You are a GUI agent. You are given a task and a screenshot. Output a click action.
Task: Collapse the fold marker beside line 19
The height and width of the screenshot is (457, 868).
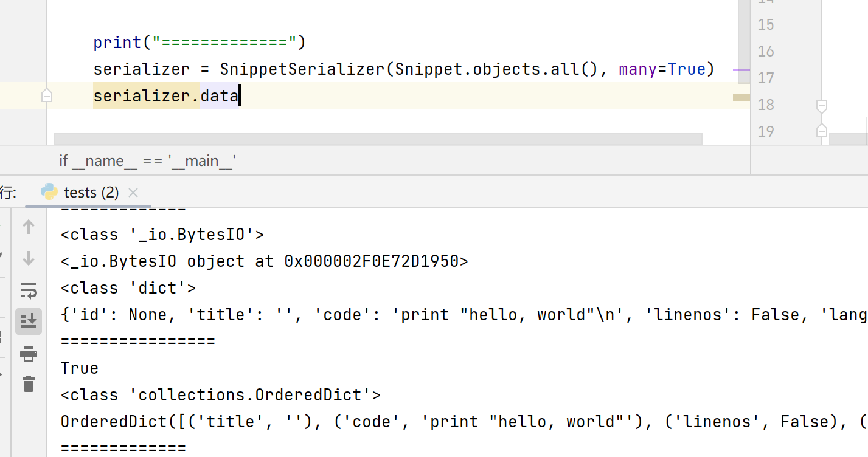pyautogui.click(x=821, y=131)
